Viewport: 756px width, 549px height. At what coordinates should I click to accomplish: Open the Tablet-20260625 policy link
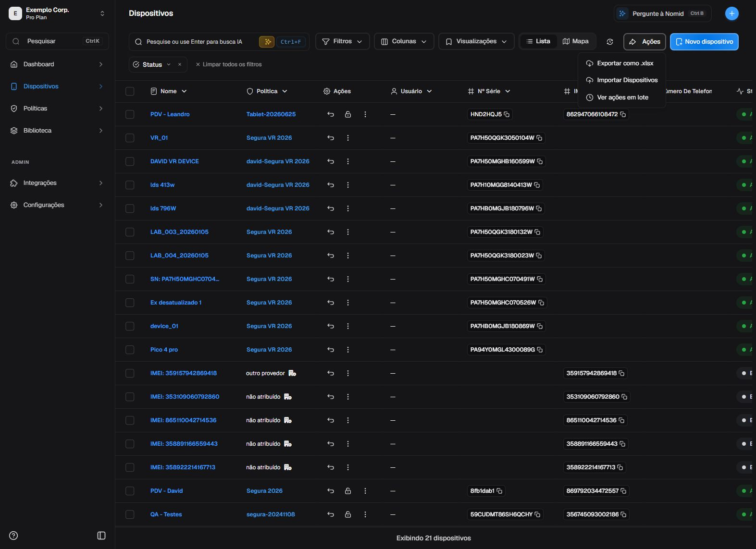click(x=271, y=114)
